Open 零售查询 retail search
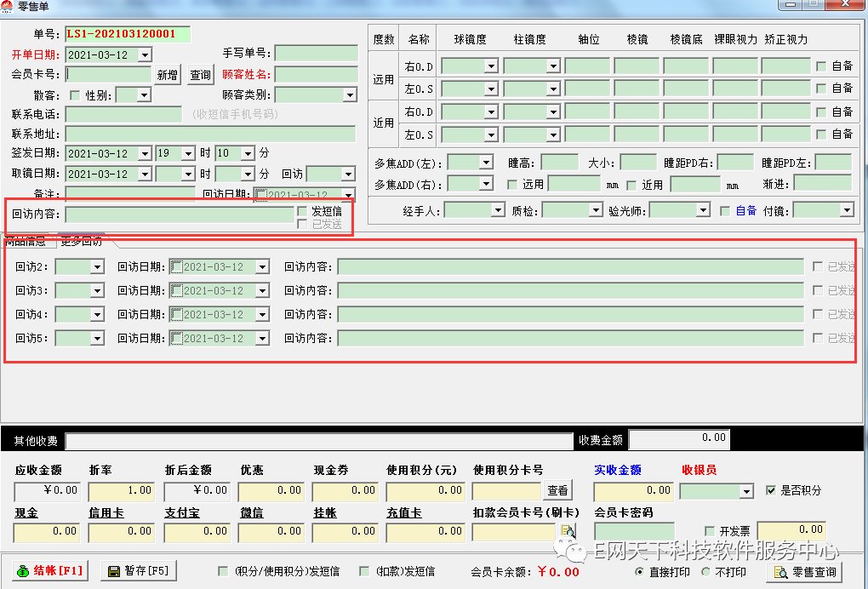Image resolution: width=868 pixels, height=589 pixels. pyautogui.click(x=804, y=572)
